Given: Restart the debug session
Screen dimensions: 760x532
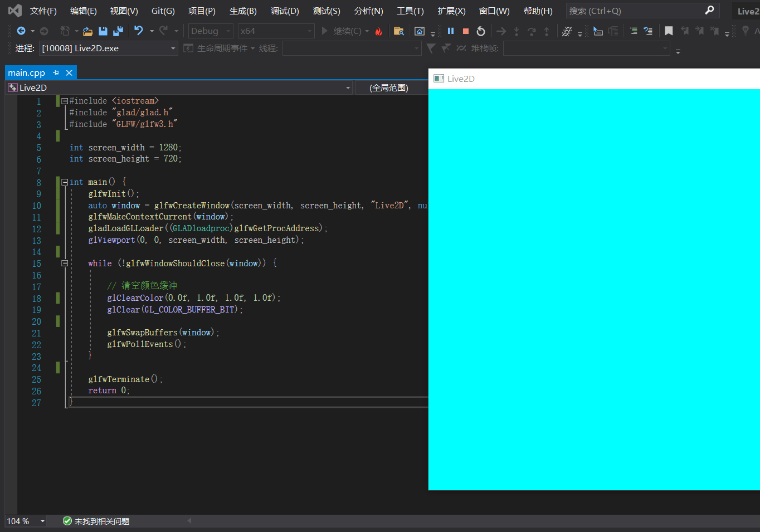Looking at the screenshot, I should (481, 31).
